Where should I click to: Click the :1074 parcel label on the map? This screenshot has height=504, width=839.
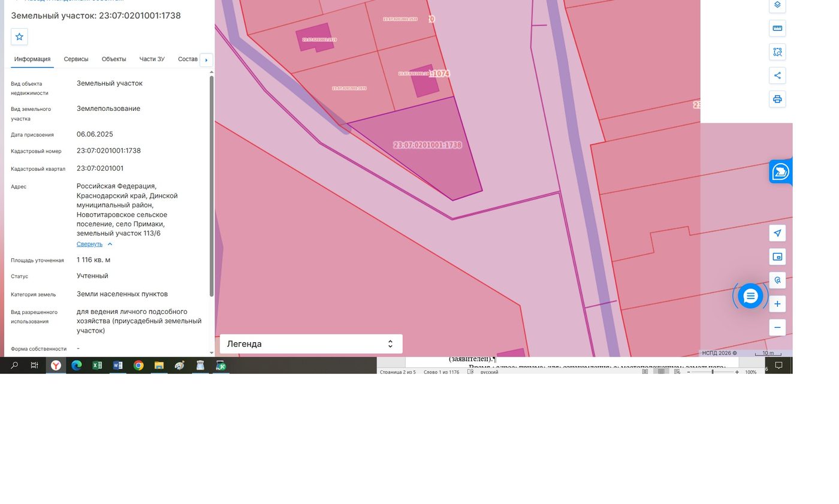click(x=440, y=74)
